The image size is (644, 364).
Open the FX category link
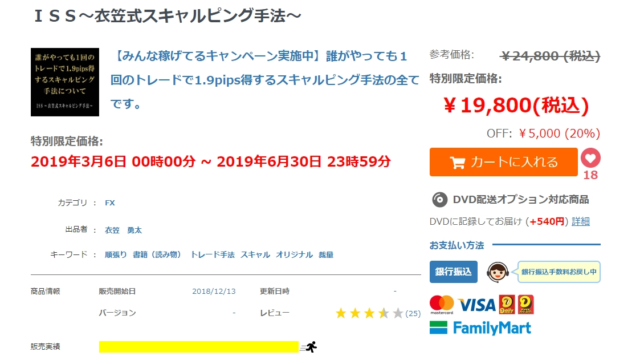(110, 203)
